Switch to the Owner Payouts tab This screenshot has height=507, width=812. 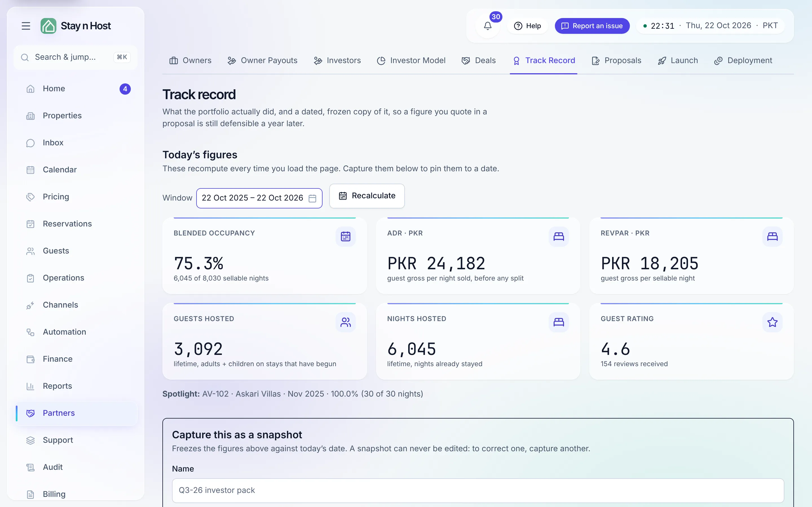(262, 60)
